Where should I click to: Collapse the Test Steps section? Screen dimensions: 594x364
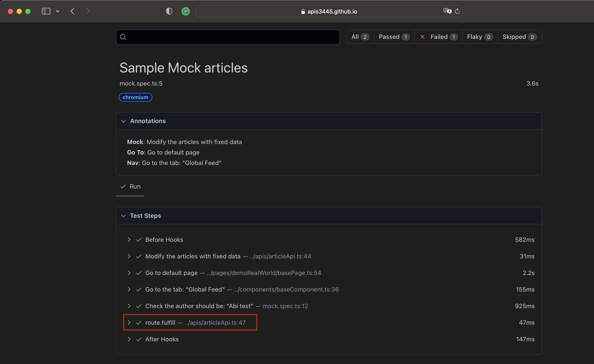tap(124, 216)
